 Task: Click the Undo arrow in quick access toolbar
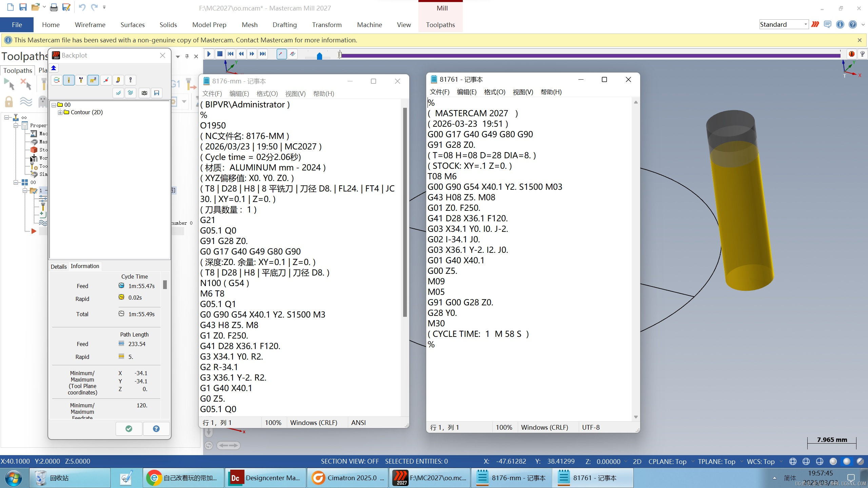82,7
